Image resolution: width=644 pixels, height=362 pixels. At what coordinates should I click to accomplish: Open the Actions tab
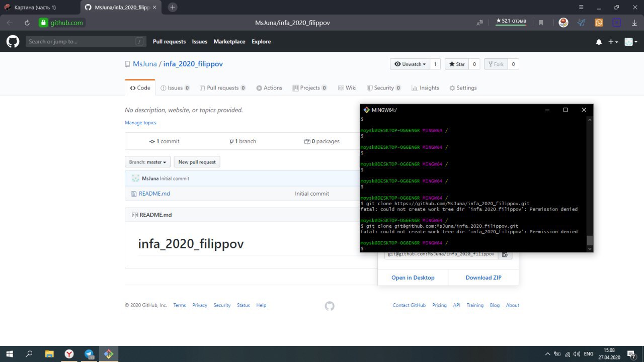269,87
